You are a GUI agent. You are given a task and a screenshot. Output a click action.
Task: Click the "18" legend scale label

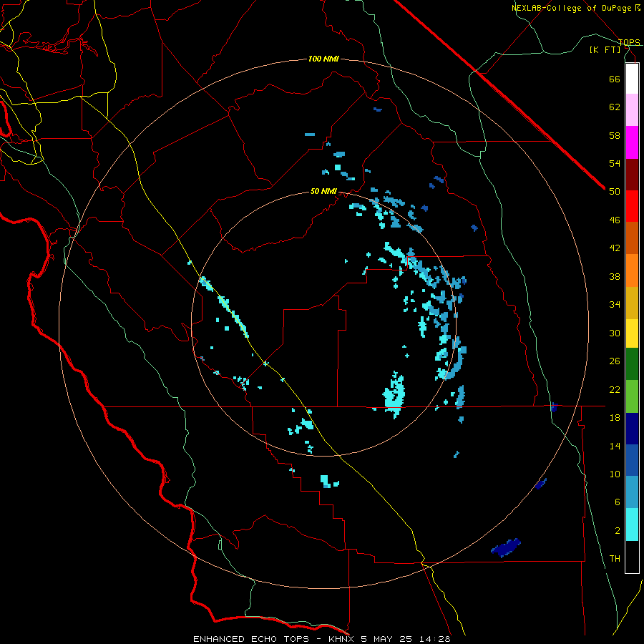(x=615, y=418)
